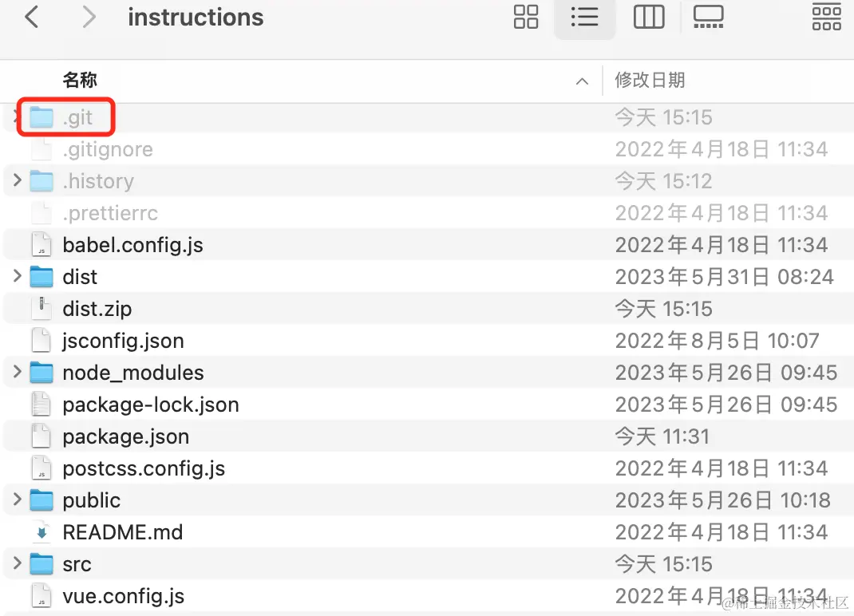Viewport: 854px width, 616px height.
Task: Click the dist.zip archive icon
Action: pos(41,309)
